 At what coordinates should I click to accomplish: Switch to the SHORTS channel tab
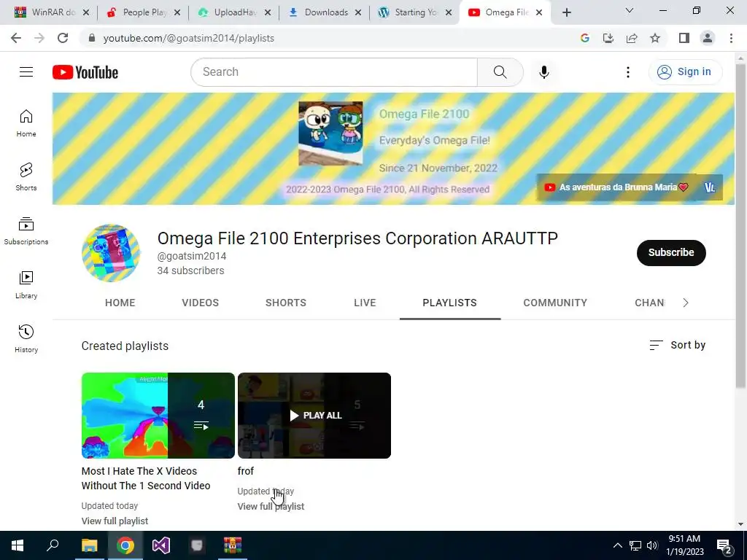(286, 303)
